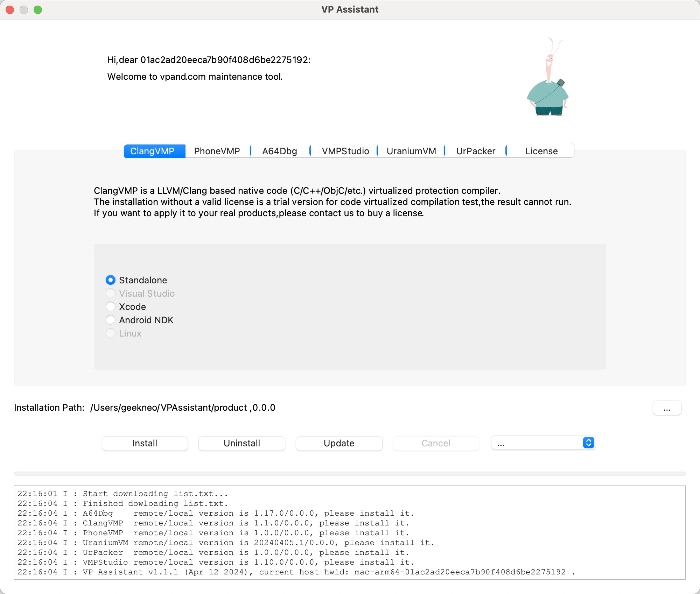Switch to the VMPStudio tab
Viewport: 700px width, 594px height.
(345, 151)
